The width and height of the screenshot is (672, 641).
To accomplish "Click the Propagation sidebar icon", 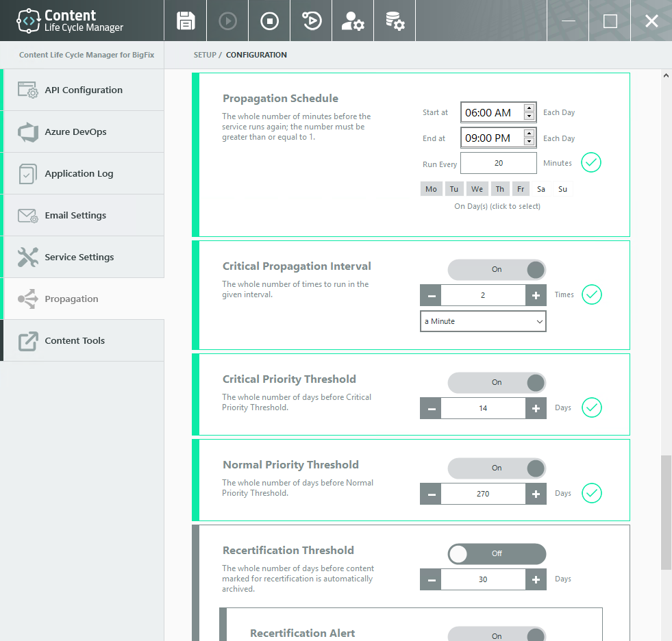I will 28,299.
